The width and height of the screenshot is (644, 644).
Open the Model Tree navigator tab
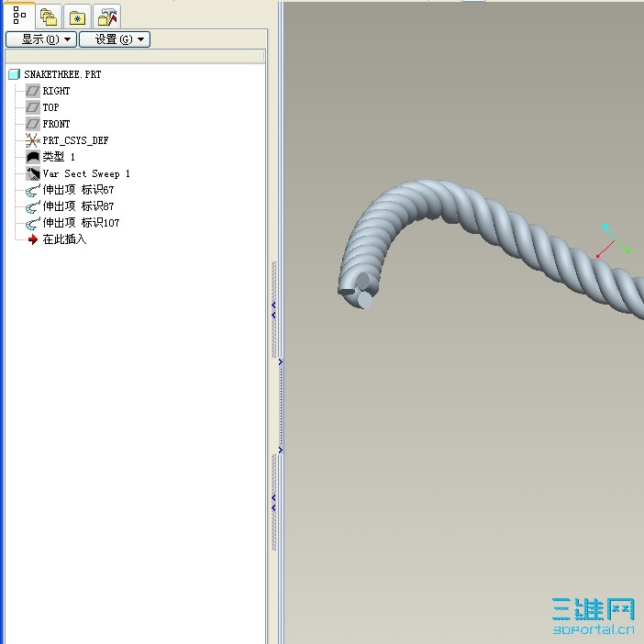19,16
